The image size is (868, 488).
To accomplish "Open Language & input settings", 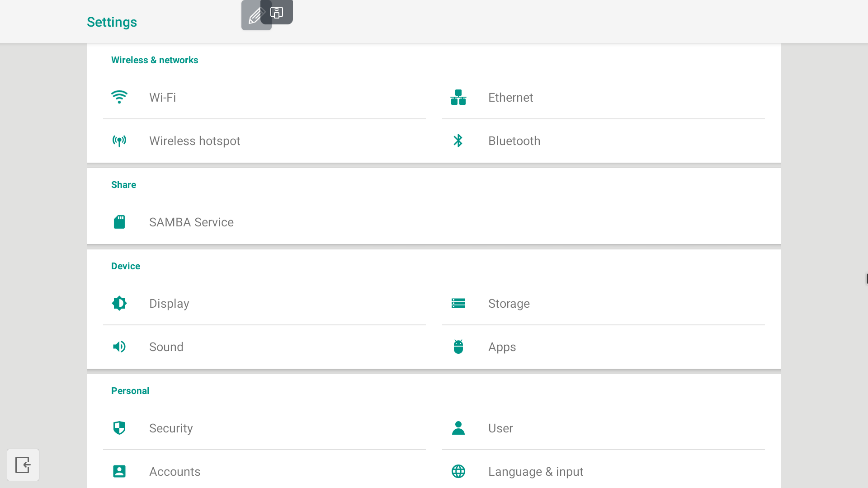I will click(604, 469).
